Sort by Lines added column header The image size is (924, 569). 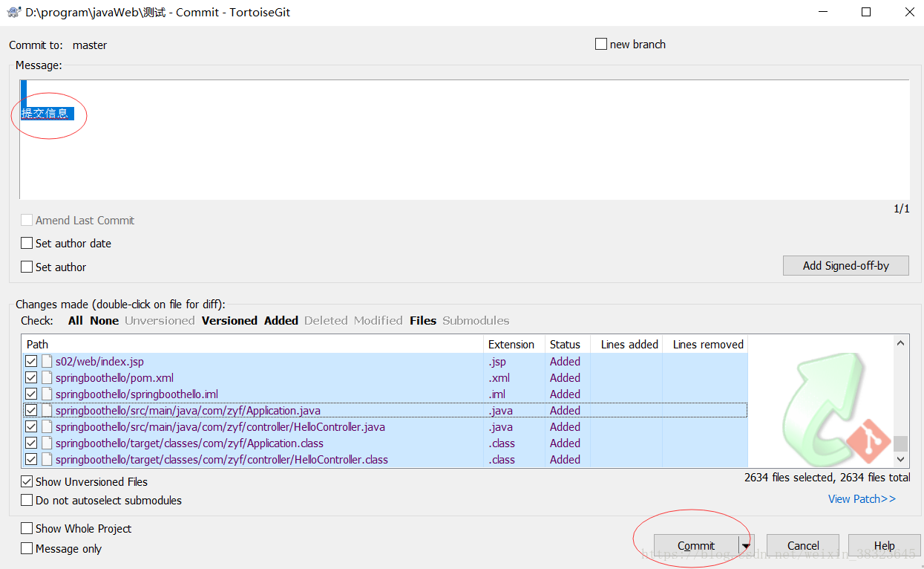(x=626, y=345)
